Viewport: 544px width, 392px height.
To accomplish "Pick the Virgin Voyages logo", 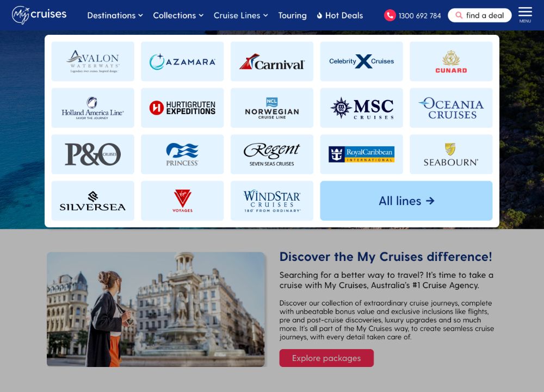I will click(x=182, y=201).
